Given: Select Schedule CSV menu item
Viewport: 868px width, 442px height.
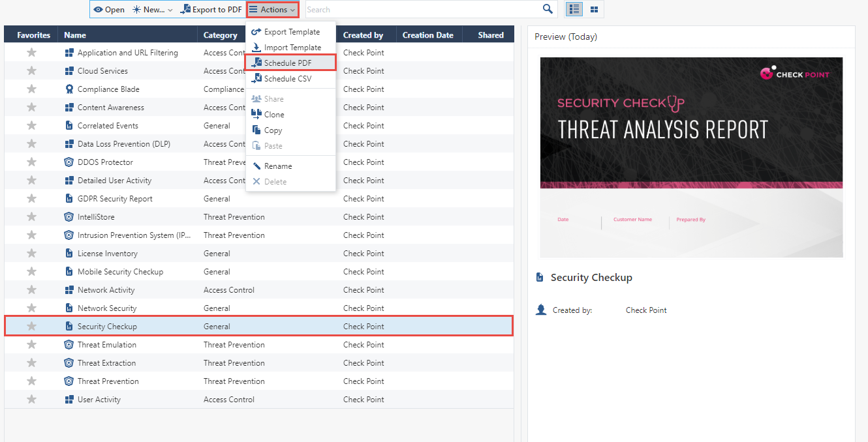Looking at the screenshot, I should click(x=291, y=78).
